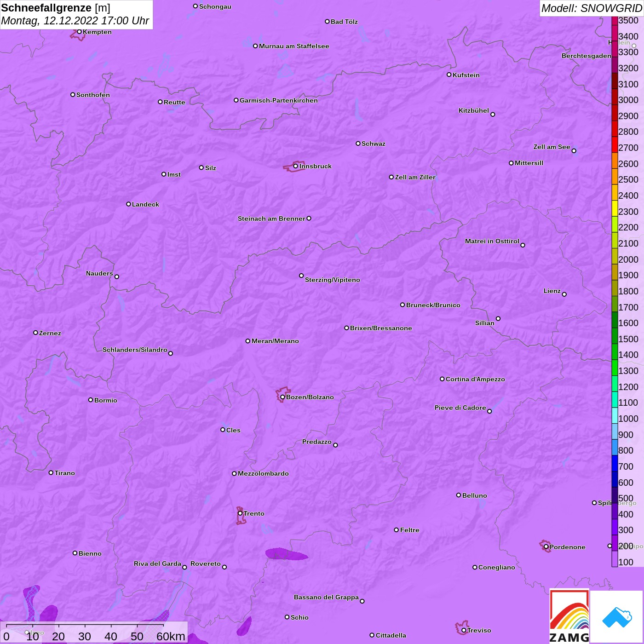Click the "Murnau am Staffelsee" label
Image resolution: width=644 pixels, height=644 pixels.
pos(294,46)
